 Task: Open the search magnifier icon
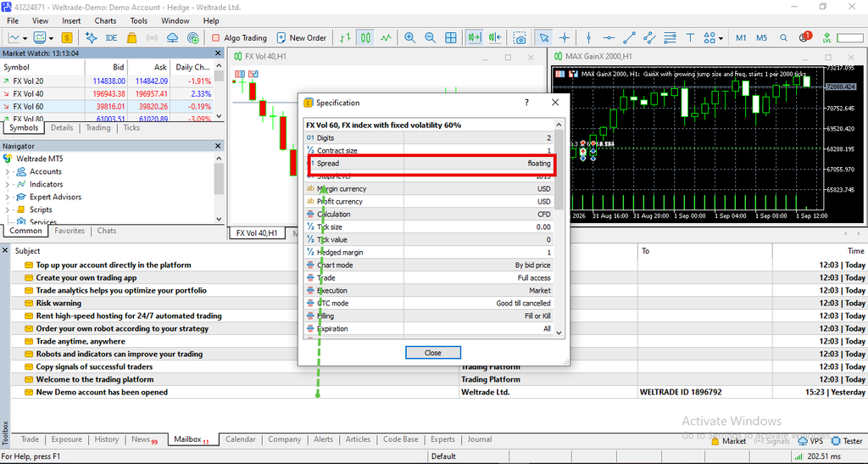tap(783, 37)
